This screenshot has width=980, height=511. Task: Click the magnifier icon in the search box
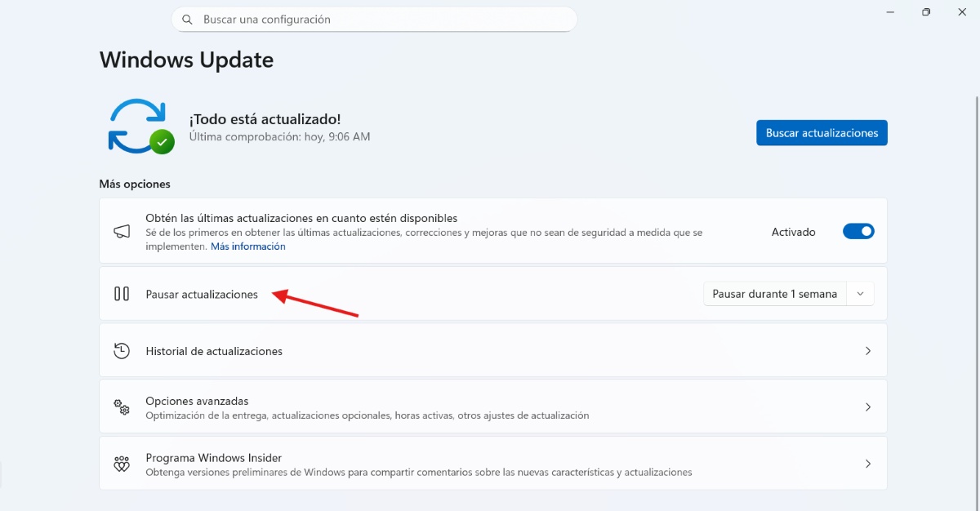point(188,20)
